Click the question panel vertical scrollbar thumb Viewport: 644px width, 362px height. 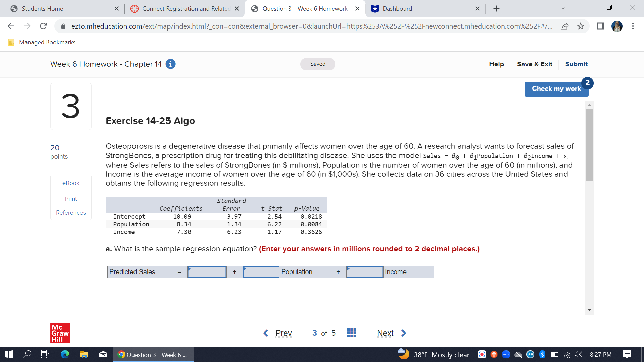point(589,144)
